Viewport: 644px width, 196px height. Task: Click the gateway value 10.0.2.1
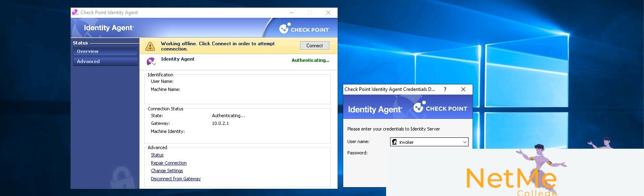(220, 123)
